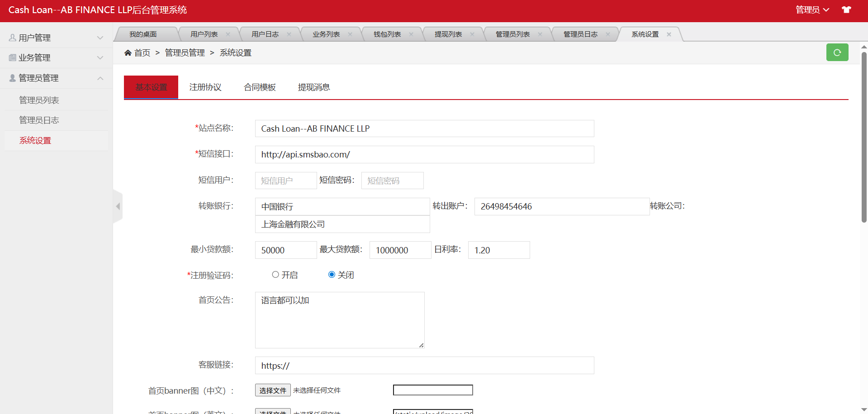The width and height of the screenshot is (868, 414).
Task: Select 关闭 radio for registration captcha
Action: tap(332, 275)
